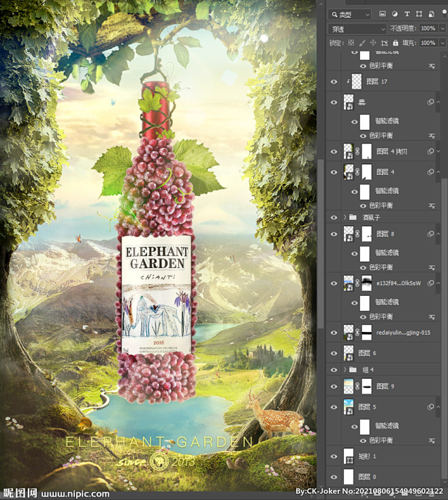This screenshot has height=500, width=448.
Task: Select the redaiyulin...gjing-015 layer name
Action: point(403,333)
